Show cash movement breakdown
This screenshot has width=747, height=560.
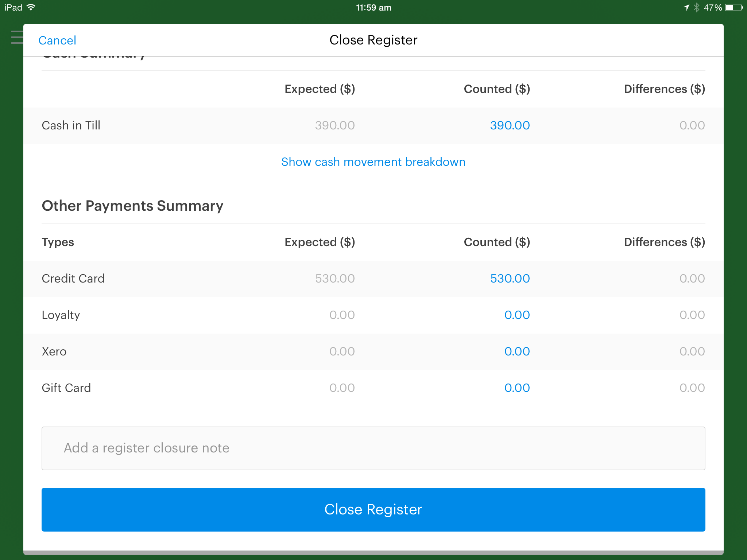pos(373,162)
